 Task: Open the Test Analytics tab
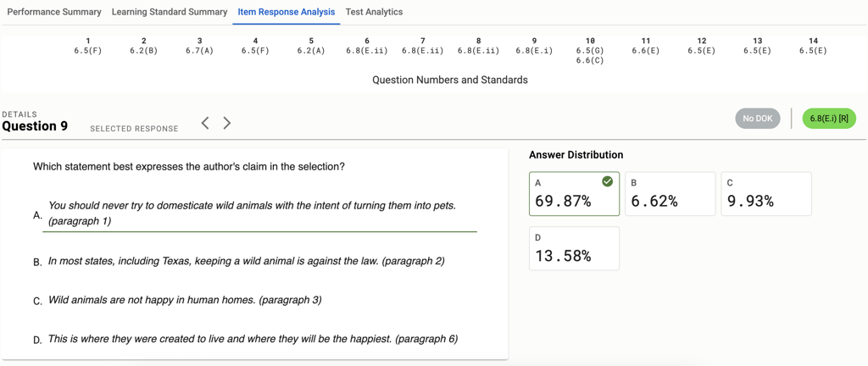pyautogui.click(x=374, y=12)
